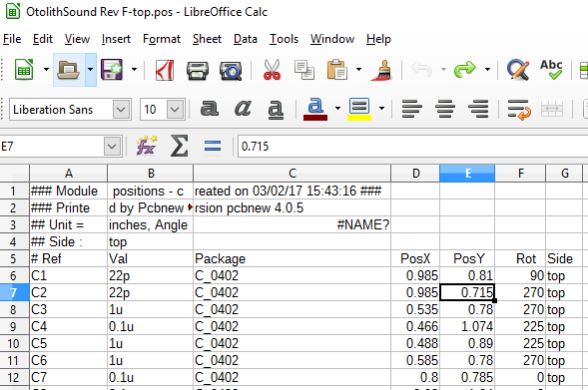Apply the dark red font color
Image resolution: width=588 pixels, height=390 pixels.
coord(315,110)
